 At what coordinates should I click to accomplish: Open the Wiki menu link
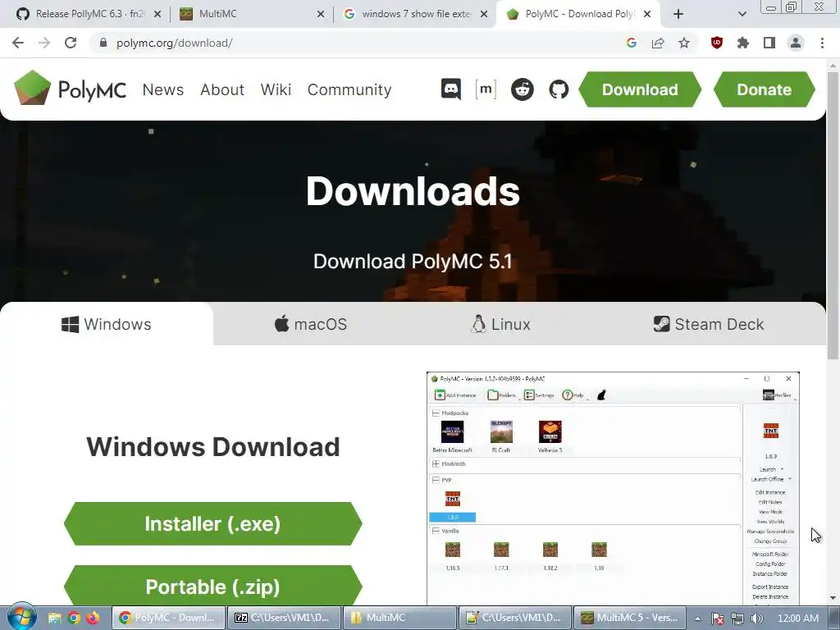click(x=276, y=89)
